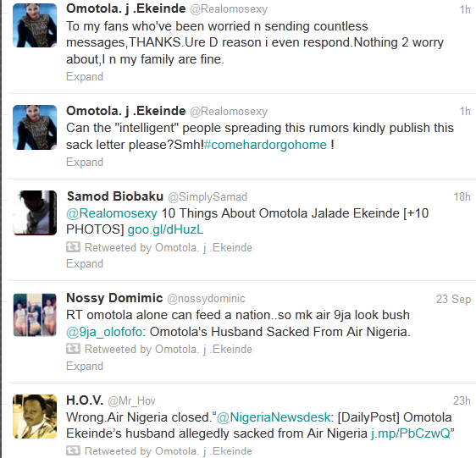Expand the tweet about worried fans
The image size is (476, 458).
[85, 76]
